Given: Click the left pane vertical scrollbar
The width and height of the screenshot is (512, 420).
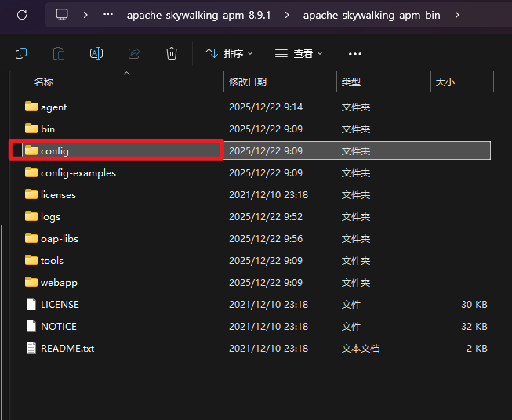Looking at the screenshot, I should click(2, 313).
